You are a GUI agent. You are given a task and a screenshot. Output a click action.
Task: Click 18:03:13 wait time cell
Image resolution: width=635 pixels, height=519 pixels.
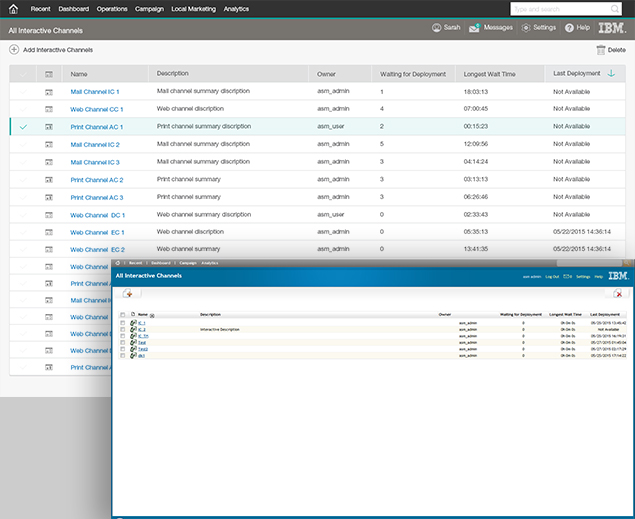tap(475, 92)
